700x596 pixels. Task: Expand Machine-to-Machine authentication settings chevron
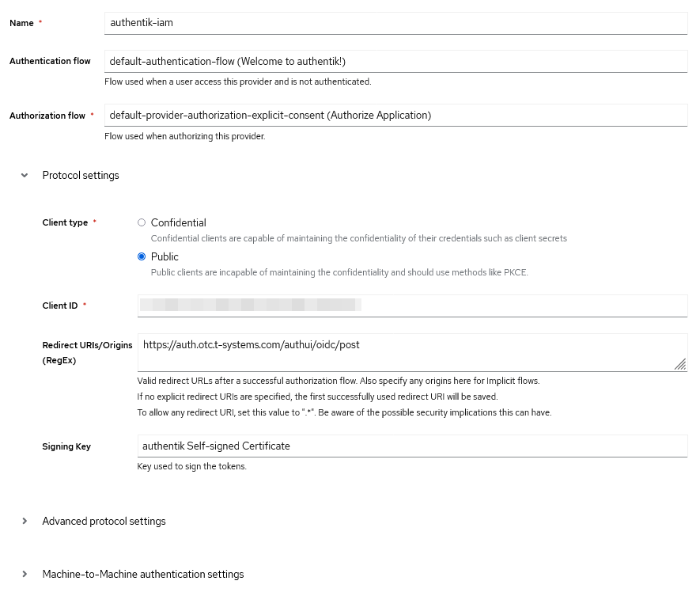pos(25,574)
